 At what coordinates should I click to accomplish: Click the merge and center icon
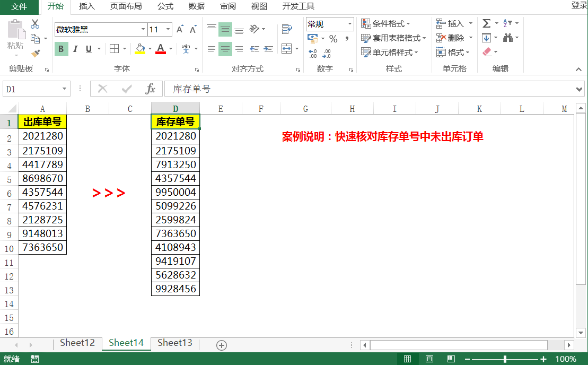click(286, 48)
